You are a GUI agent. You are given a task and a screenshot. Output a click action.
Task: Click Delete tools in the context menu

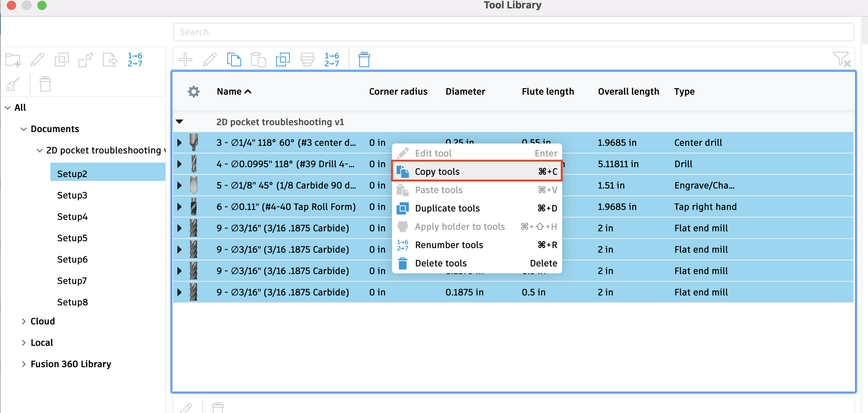click(x=440, y=263)
